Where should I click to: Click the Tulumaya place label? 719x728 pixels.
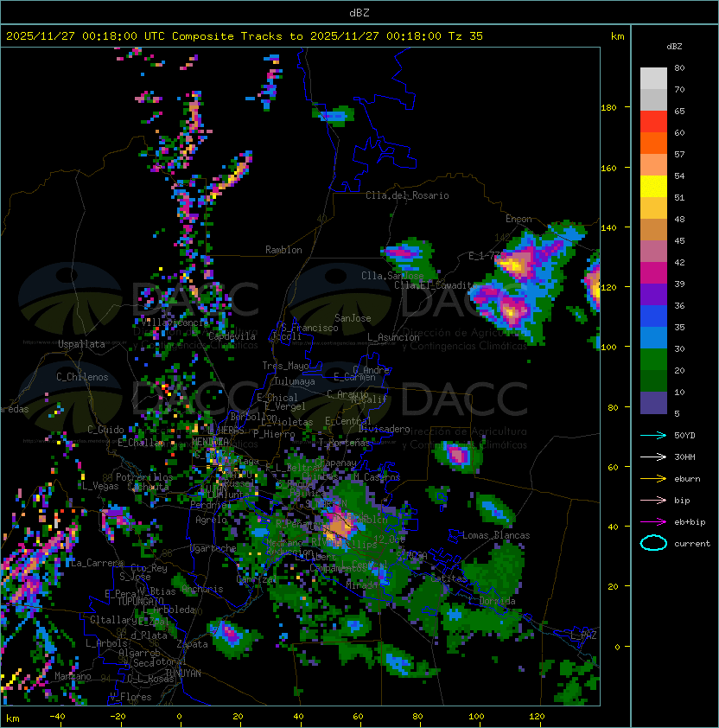tap(295, 381)
